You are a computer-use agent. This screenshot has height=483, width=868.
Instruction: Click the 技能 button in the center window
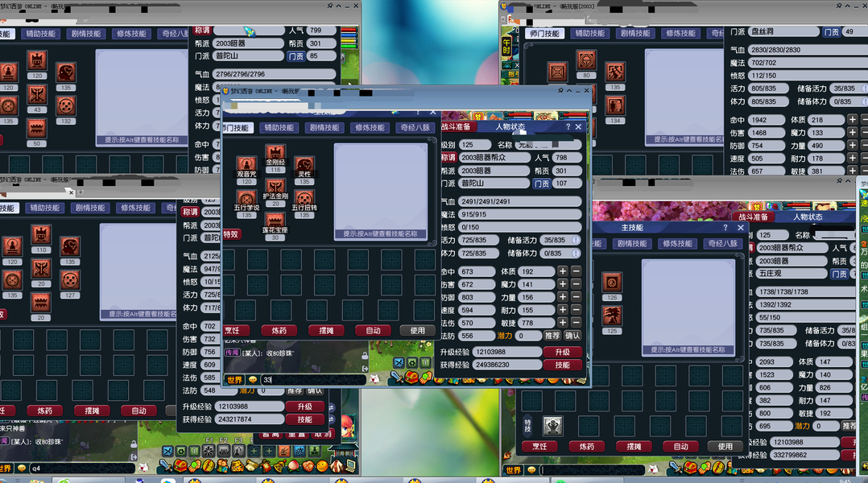coord(562,365)
